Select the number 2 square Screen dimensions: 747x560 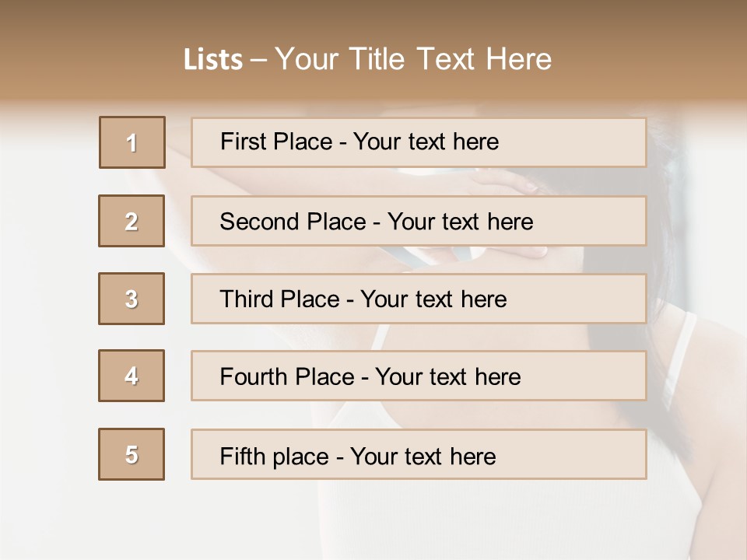pos(132,221)
